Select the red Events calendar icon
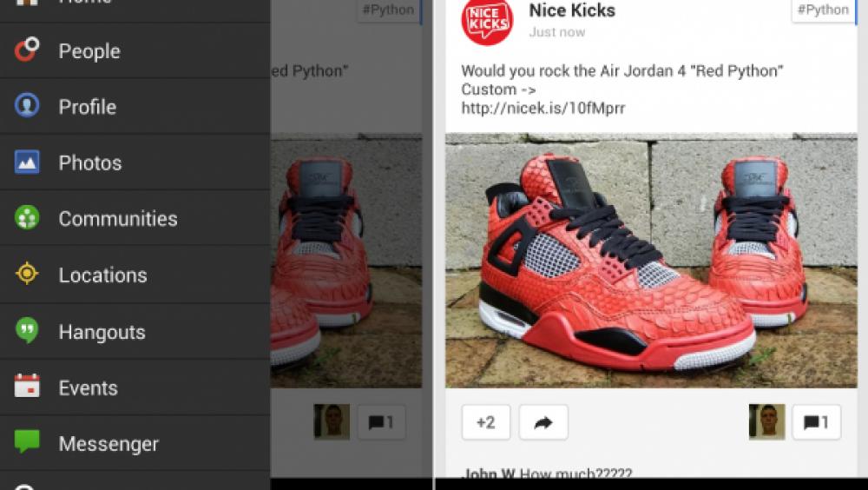This screenshot has width=868, height=490. click(x=27, y=387)
